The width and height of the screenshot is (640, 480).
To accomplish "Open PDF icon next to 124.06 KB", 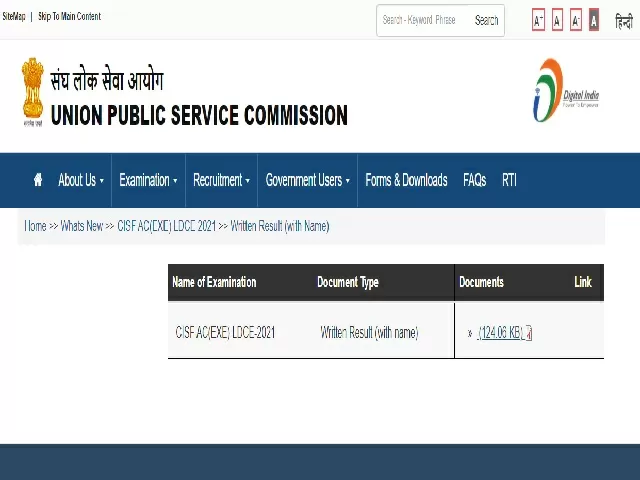I will tap(528, 333).
